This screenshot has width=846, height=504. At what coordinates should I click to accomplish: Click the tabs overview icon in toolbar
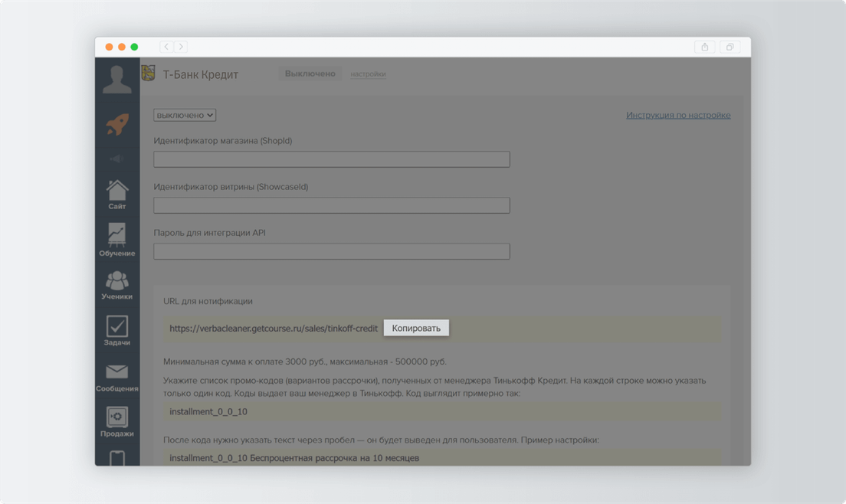tap(730, 47)
